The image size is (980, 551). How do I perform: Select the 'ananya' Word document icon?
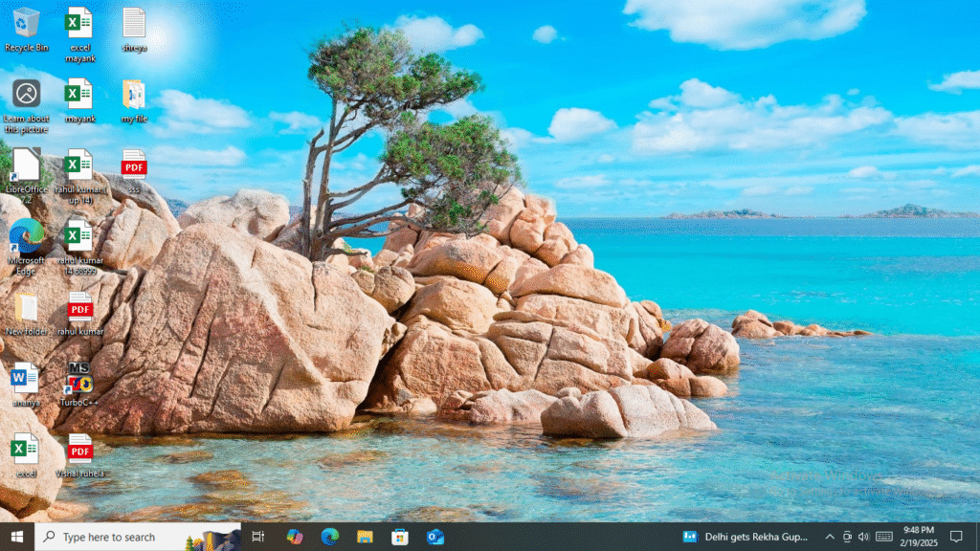point(26,379)
